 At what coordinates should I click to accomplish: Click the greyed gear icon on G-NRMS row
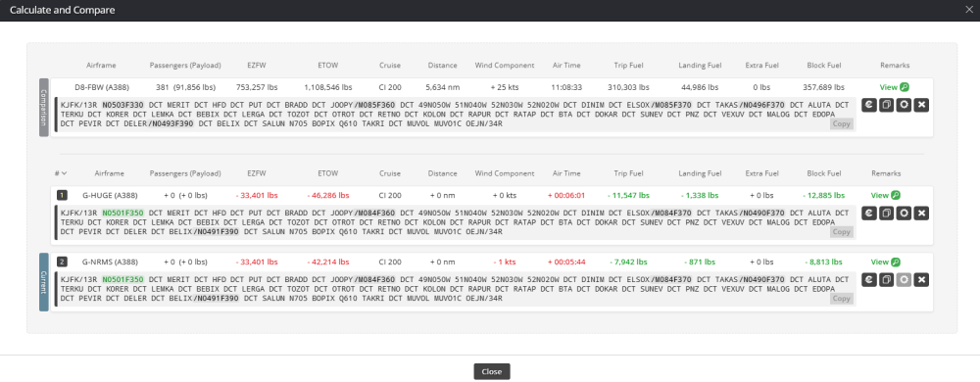[x=904, y=279]
